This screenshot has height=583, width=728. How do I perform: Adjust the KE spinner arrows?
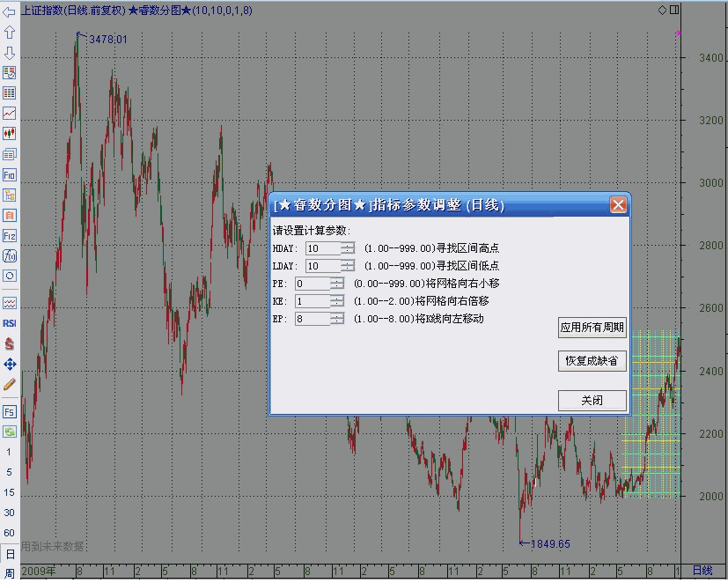(337, 301)
